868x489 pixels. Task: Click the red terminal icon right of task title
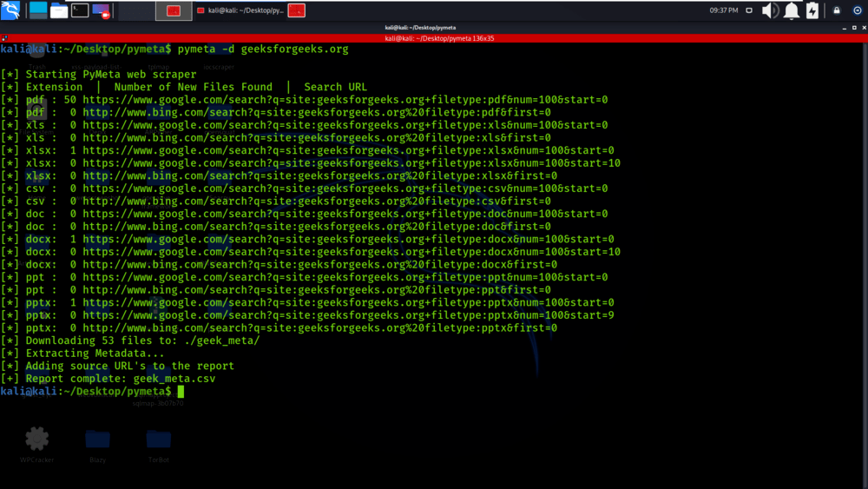click(x=297, y=10)
